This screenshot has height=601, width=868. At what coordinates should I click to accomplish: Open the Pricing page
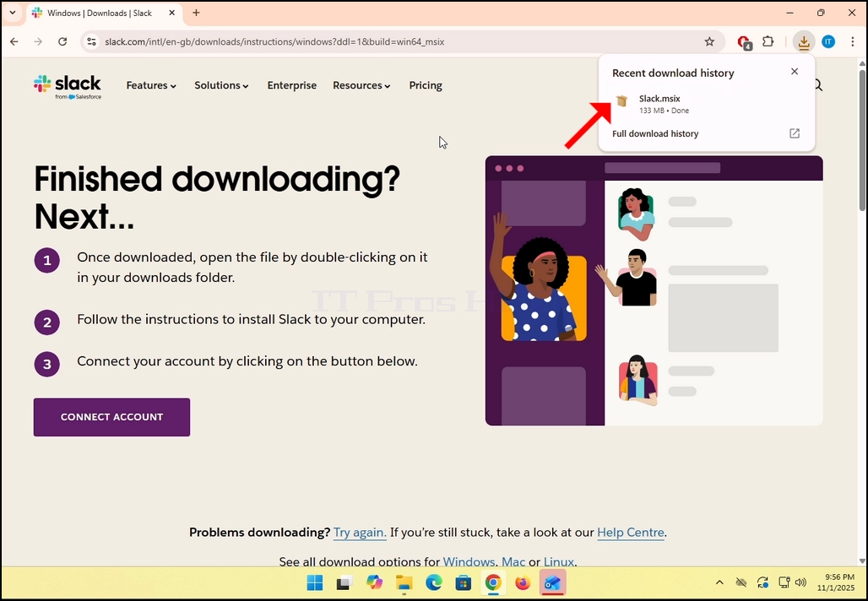pos(426,86)
